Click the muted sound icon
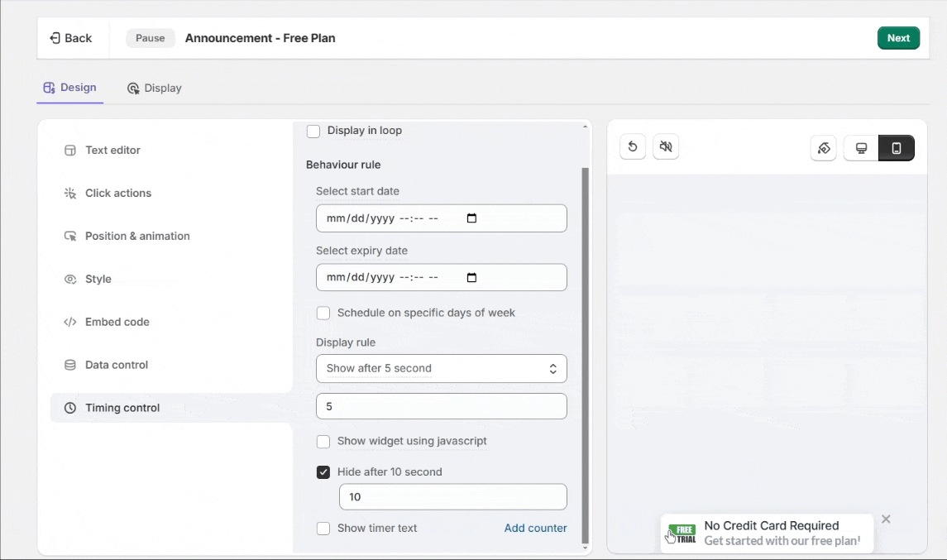 click(666, 146)
